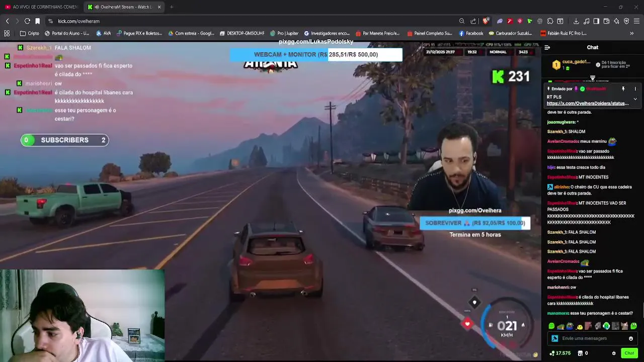The image size is (644, 362).
Task: Open Portal do Aluno bookmark
Action: click(67, 33)
